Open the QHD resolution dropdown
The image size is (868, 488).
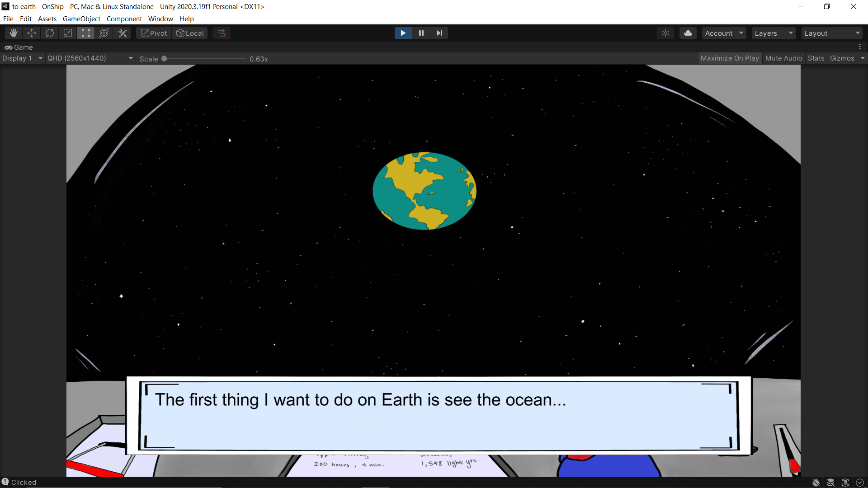(90, 58)
